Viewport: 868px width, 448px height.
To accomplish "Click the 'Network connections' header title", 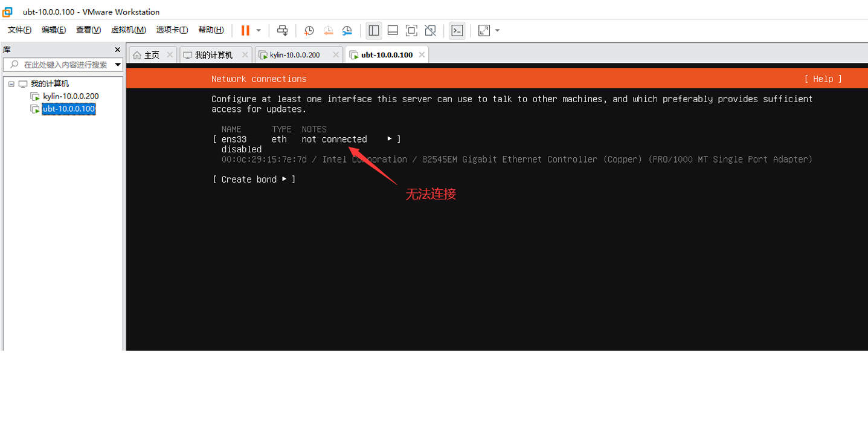I will pos(259,79).
